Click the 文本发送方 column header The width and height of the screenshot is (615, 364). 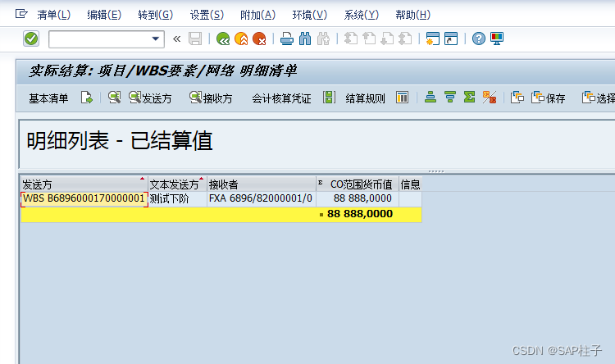(178, 184)
